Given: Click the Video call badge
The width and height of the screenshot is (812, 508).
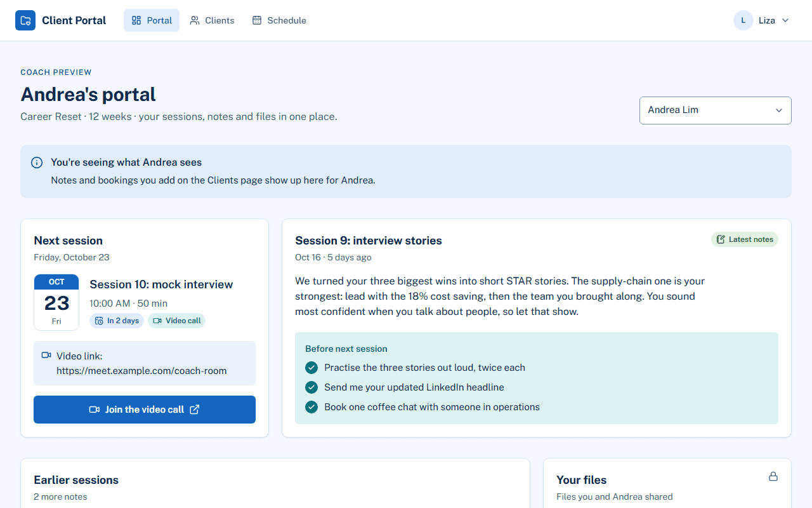Looking at the screenshot, I should (x=177, y=321).
